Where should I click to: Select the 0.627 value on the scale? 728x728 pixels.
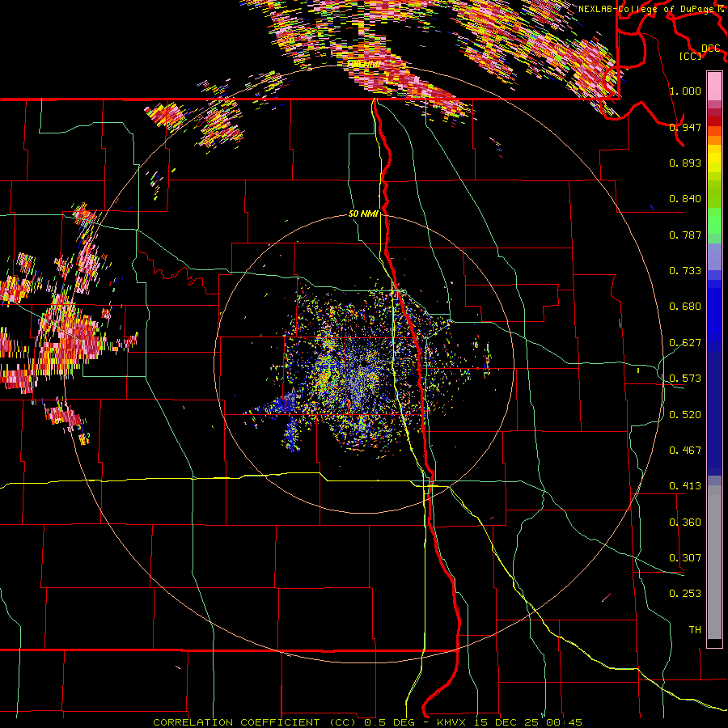click(685, 343)
